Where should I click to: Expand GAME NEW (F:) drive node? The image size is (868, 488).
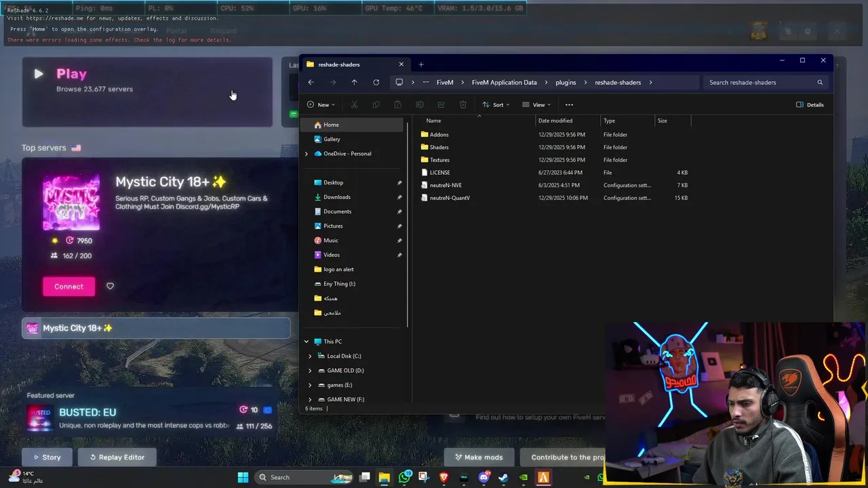point(310,400)
